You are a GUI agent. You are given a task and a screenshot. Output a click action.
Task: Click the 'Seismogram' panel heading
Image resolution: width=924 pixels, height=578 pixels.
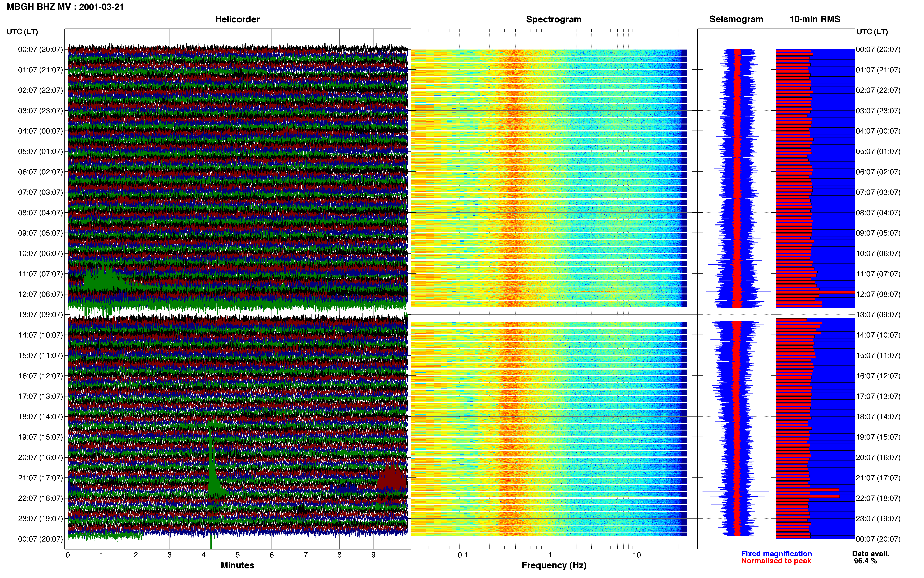point(736,20)
